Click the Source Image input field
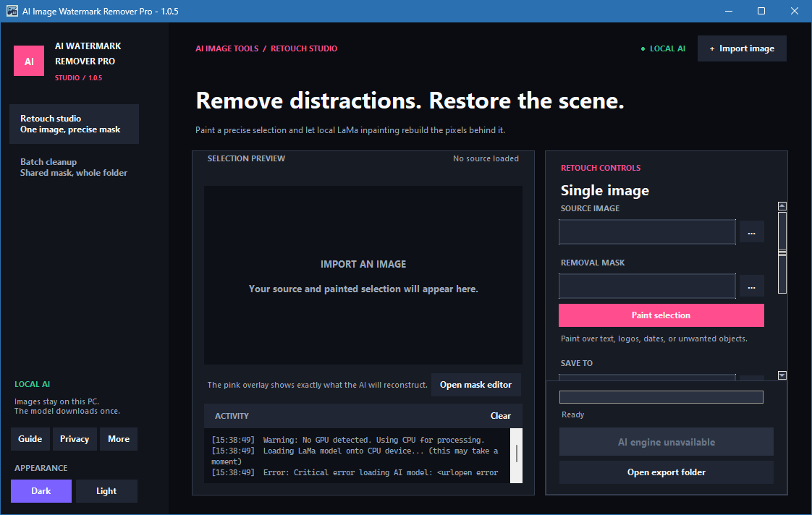This screenshot has height=515, width=812. (x=647, y=232)
